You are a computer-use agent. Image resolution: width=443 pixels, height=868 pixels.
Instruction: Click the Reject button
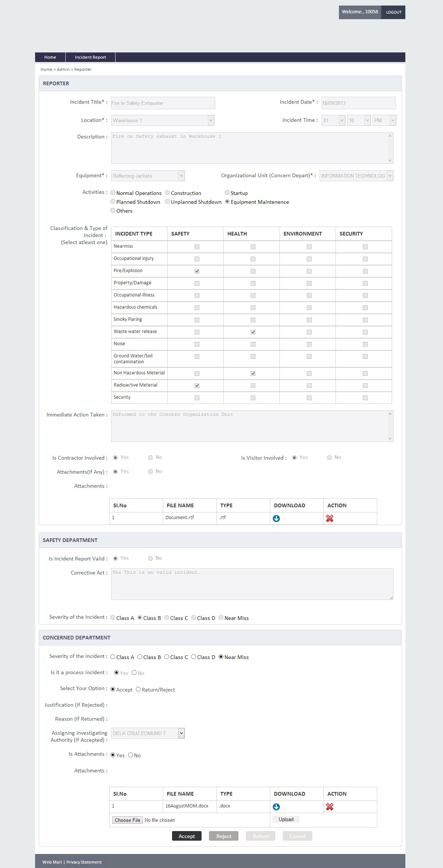point(224,836)
